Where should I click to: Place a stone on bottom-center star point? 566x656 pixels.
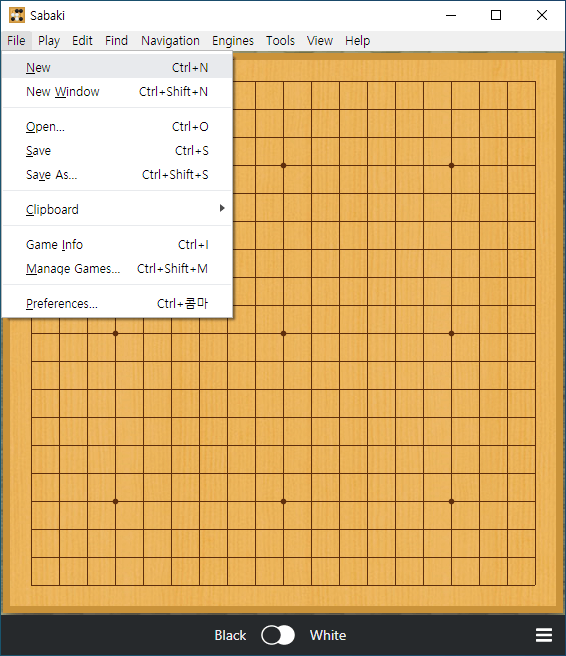[x=283, y=501]
